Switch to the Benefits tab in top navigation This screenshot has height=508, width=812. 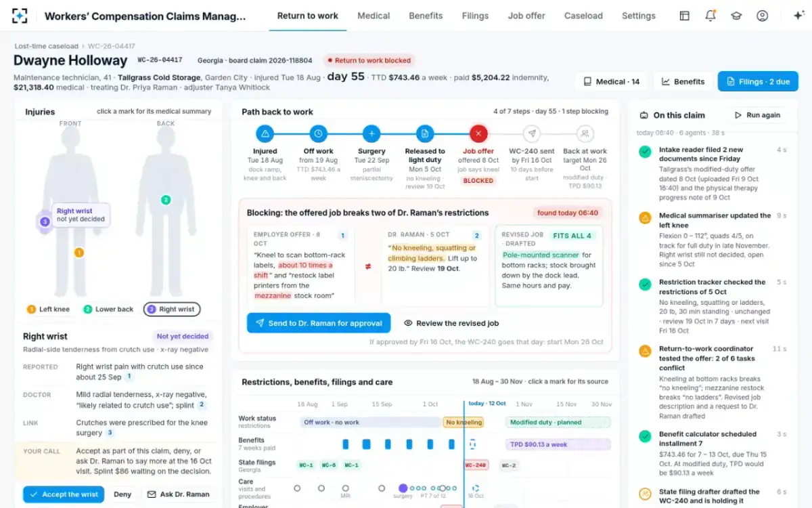coord(426,16)
